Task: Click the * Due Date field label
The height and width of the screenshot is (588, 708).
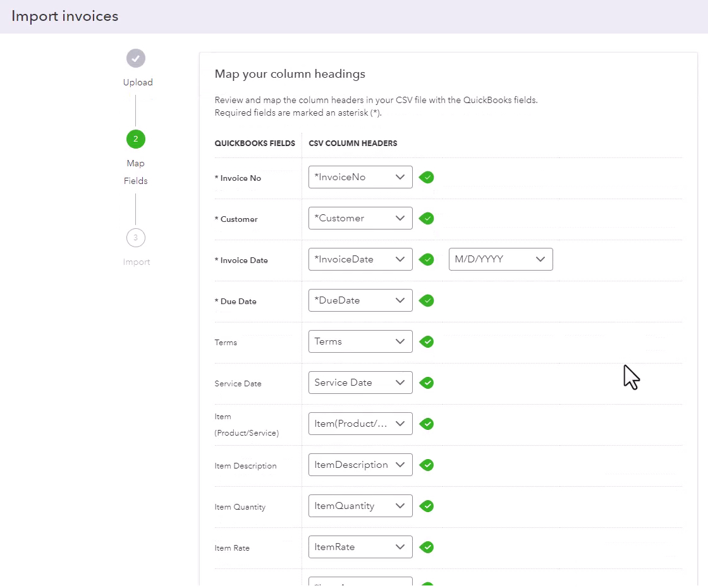Action: click(235, 301)
